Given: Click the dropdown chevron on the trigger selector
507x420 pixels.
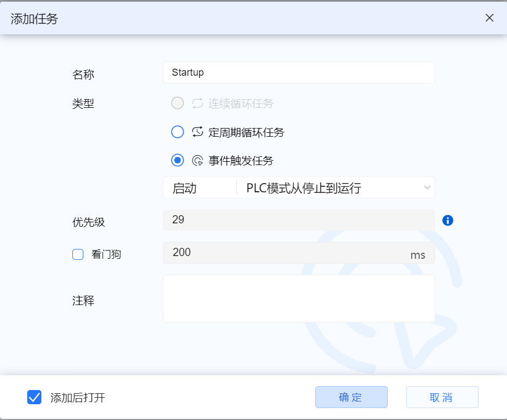Looking at the screenshot, I should tap(427, 187).
